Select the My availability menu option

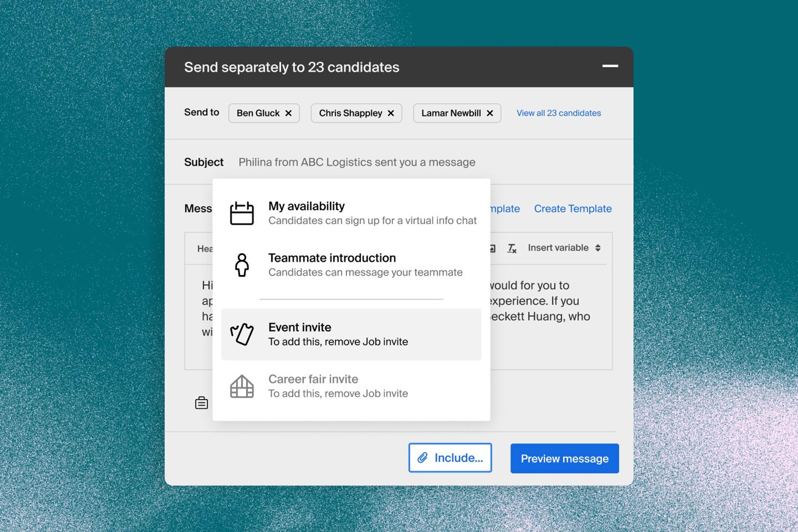pyautogui.click(x=351, y=213)
